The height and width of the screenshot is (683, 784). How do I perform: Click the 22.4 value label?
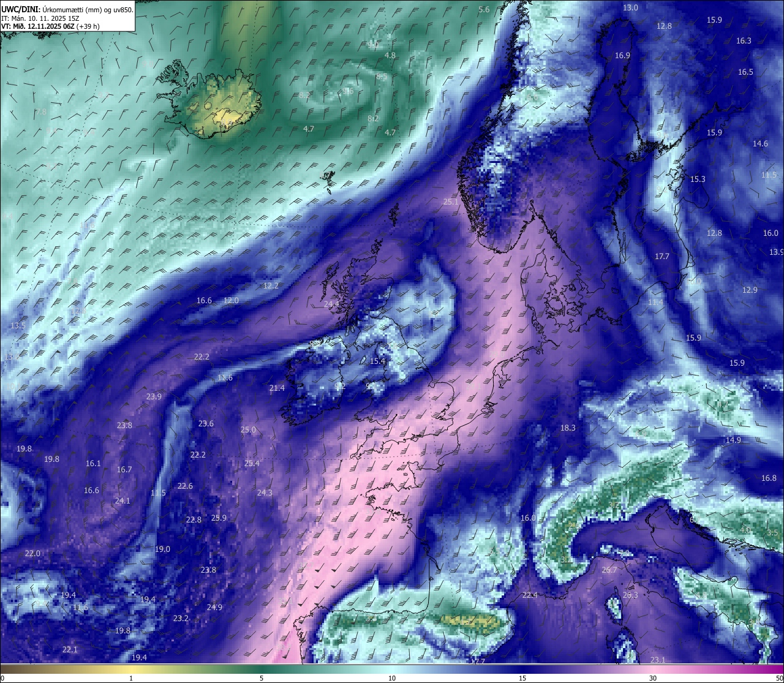[x=530, y=595]
